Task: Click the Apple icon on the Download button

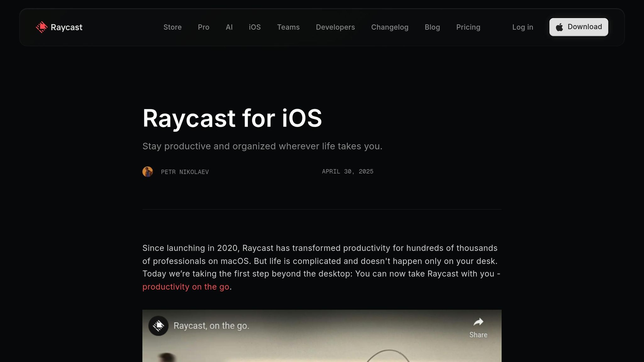Action: tap(559, 27)
